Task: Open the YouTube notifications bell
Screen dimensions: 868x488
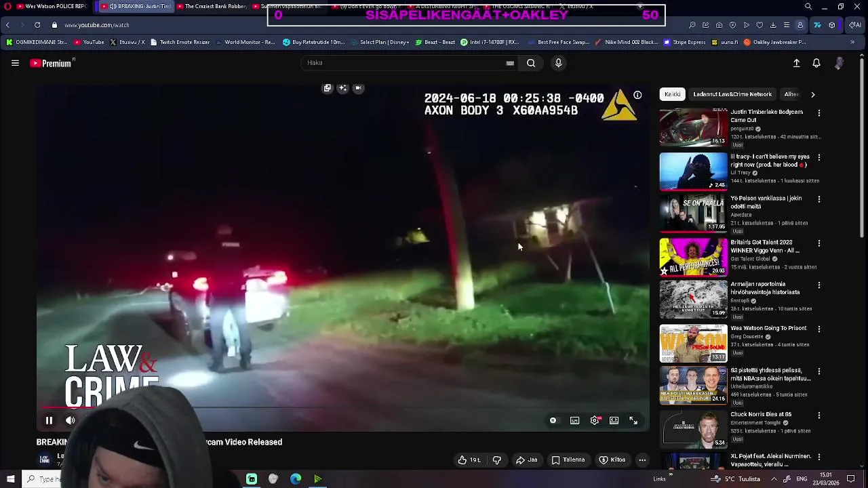Action: (x=816, y=63)
